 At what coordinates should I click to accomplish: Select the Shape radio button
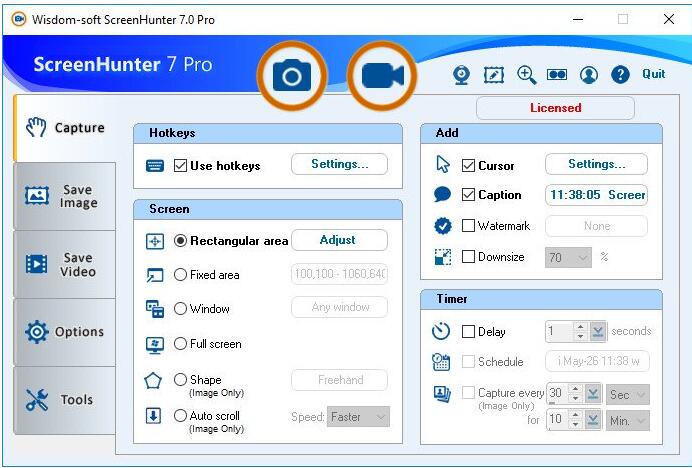[180, 379]
